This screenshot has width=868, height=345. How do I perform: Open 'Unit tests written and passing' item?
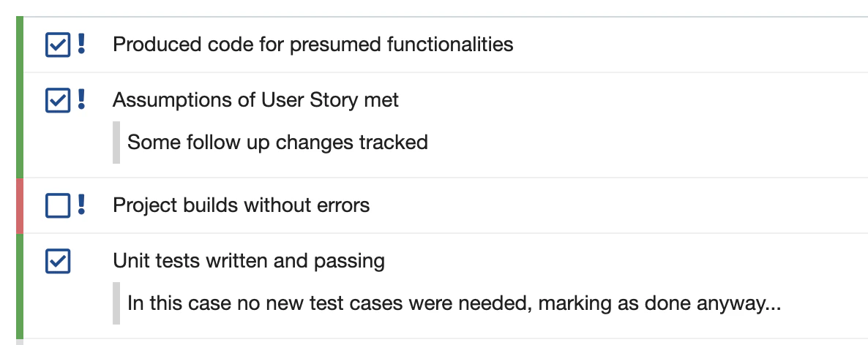[248, 260]
